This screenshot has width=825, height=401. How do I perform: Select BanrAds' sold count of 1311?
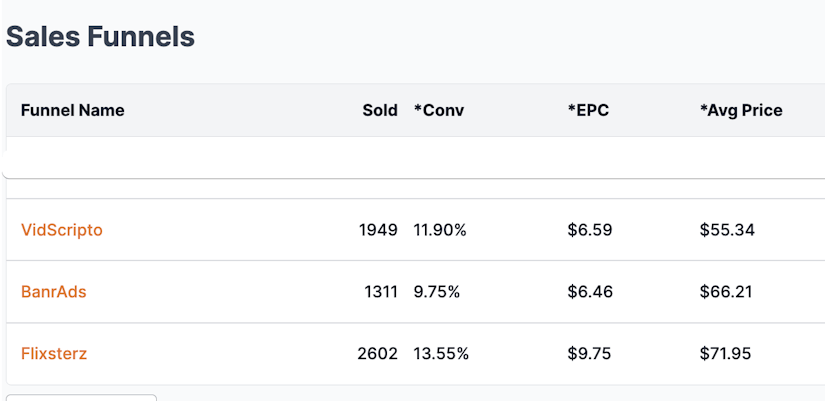point(380,292)
